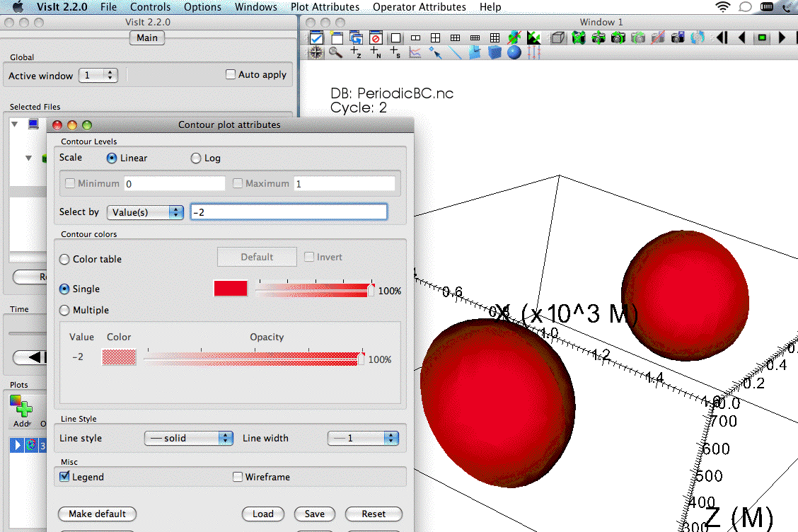
Task: Click the pick pointer tool icon
Action: point(435,52)
